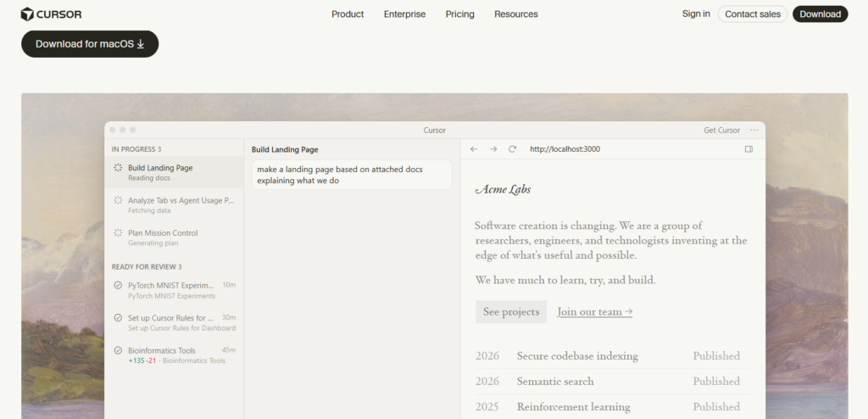Go to the Pricing page
The image size is (868, 419).
pyautogui.click(x=460, y=14)
